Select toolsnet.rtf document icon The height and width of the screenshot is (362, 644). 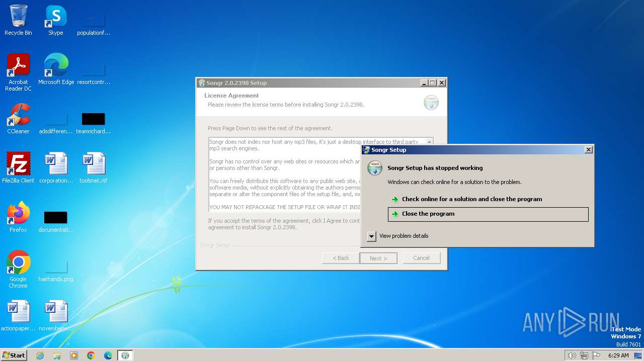coord(94,167)
